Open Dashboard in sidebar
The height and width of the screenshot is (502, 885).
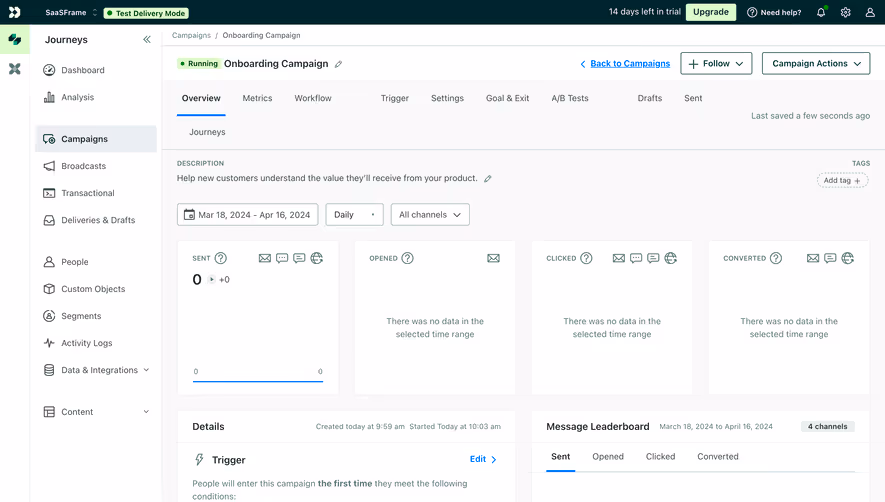point(96,70)
